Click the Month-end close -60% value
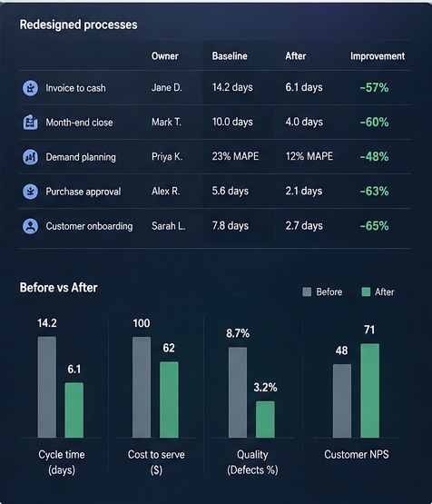 click(374, 123)
